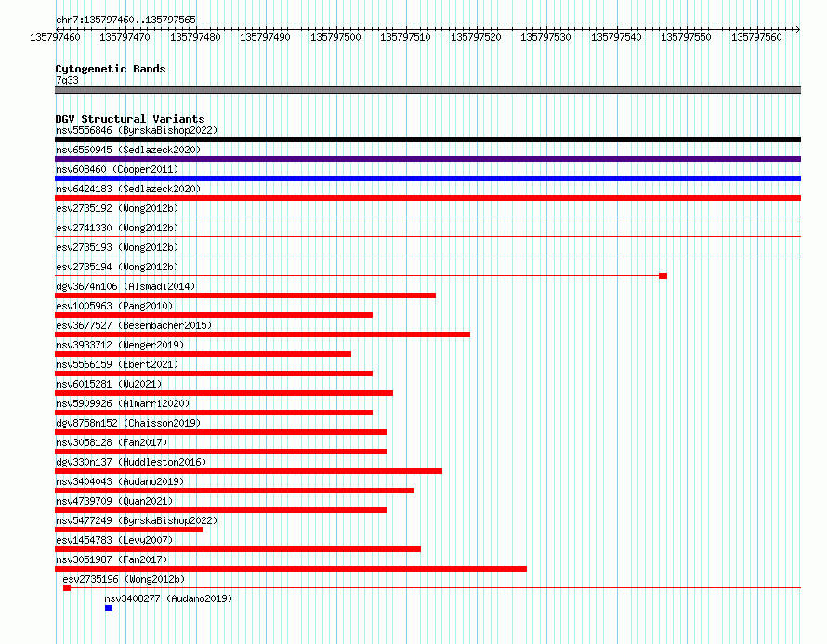Click the red nsv4739709 variant bar
Image resolution: width=827 pixels, height=644 pixels.
(x=220, y=510)
